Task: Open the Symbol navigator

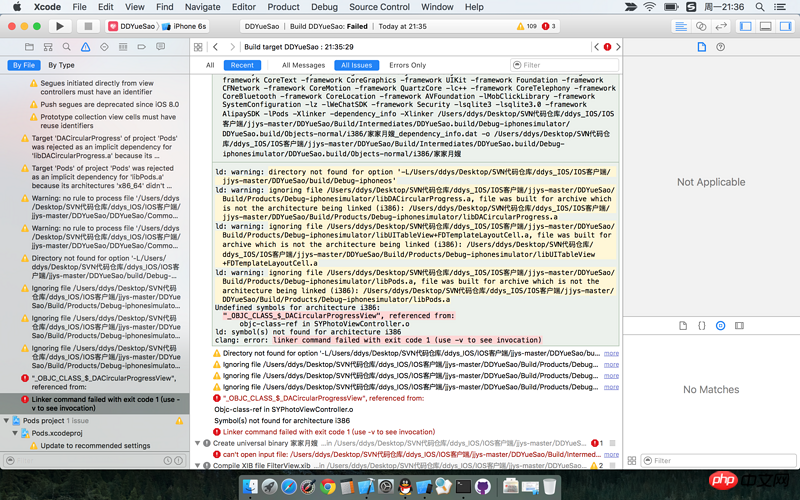Action: [x=48, y=47]
